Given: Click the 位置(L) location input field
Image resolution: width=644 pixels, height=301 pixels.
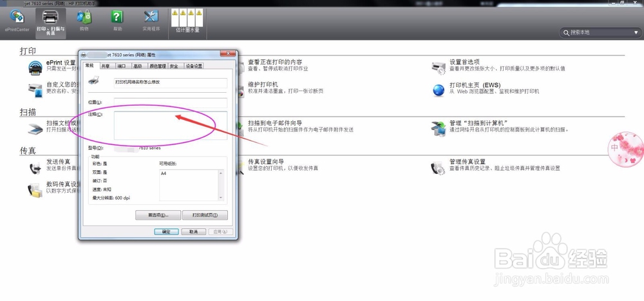Looking at the screenshot, I should tap(171, 102).
